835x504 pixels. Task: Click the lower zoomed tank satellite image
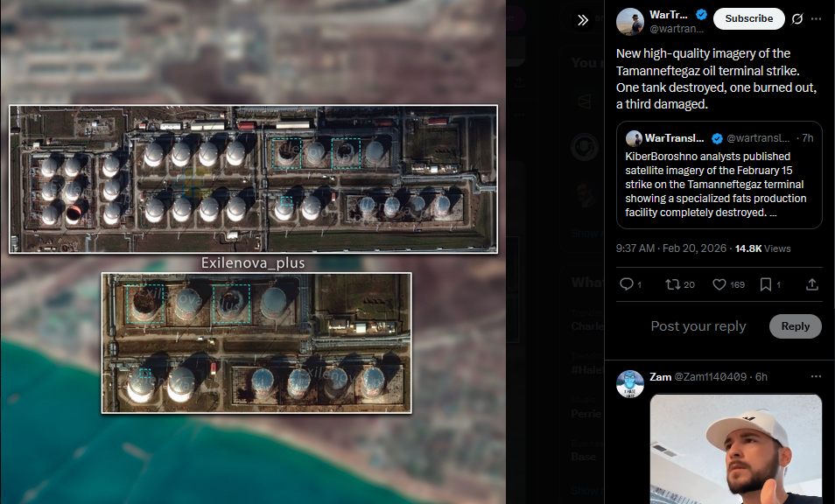coord(256,343)
